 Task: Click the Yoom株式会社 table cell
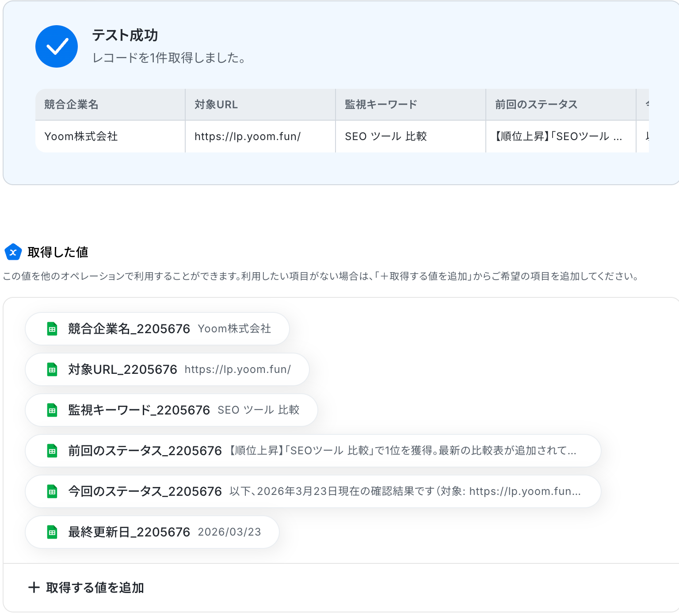110,137
